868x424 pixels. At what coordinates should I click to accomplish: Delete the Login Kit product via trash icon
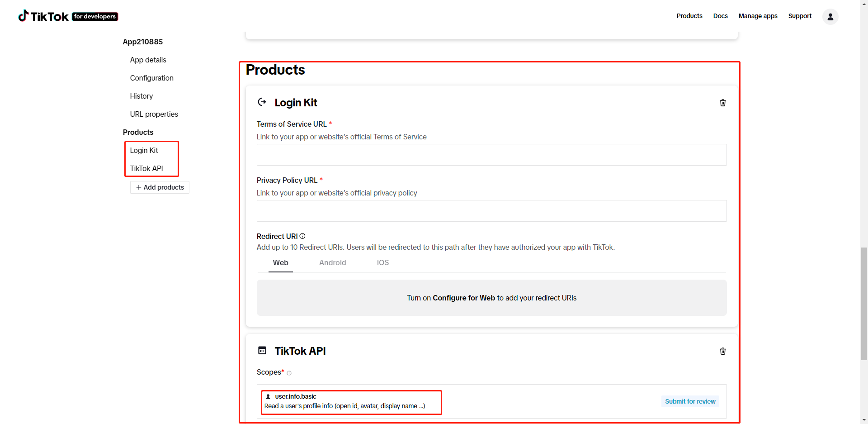click(723, 103)
